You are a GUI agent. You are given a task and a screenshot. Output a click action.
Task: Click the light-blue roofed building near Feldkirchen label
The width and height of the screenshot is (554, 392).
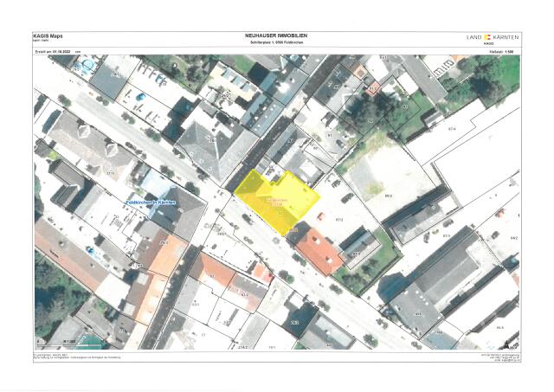click(x=158, y=185)
